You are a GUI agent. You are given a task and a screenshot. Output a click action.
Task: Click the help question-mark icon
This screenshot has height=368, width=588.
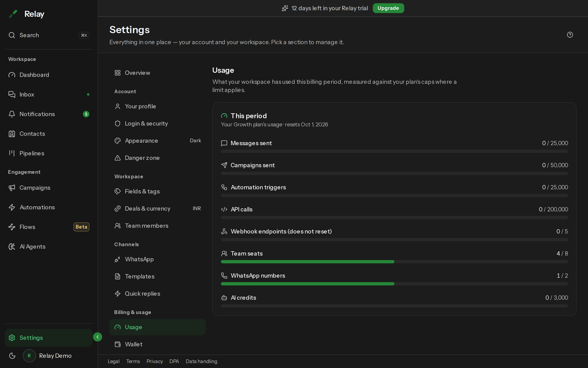[x=570, y=35]
